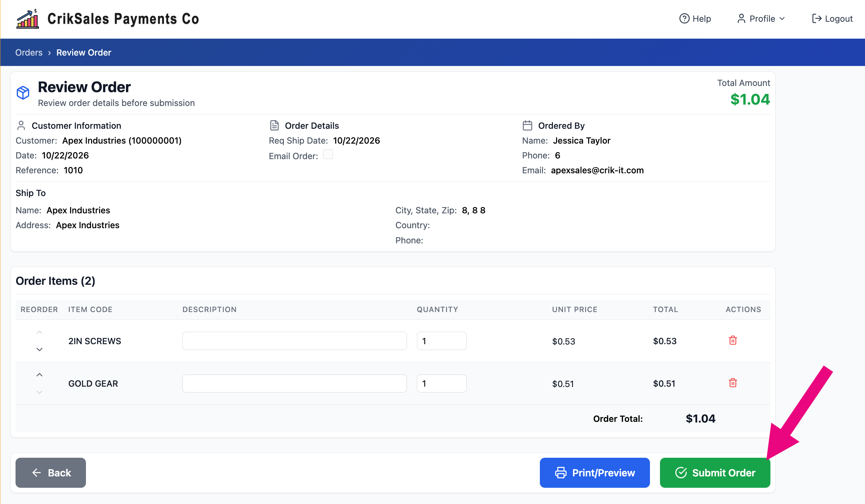Click the blue package icon

click(23, 93)
